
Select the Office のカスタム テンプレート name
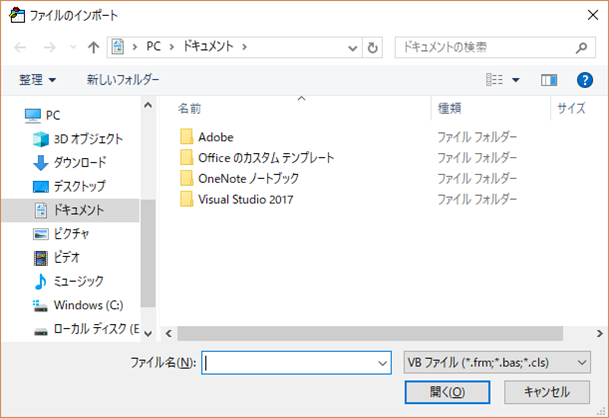click(266, 158)
